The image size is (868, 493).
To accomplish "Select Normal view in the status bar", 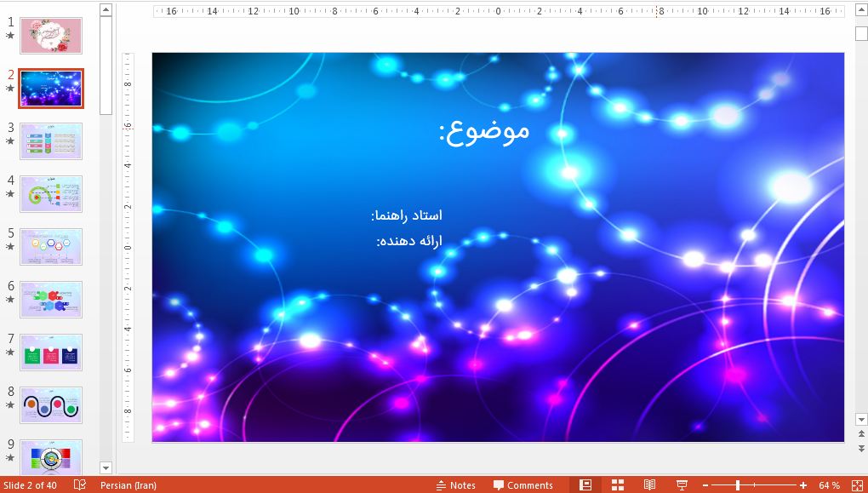I will (x=587, y=484).
